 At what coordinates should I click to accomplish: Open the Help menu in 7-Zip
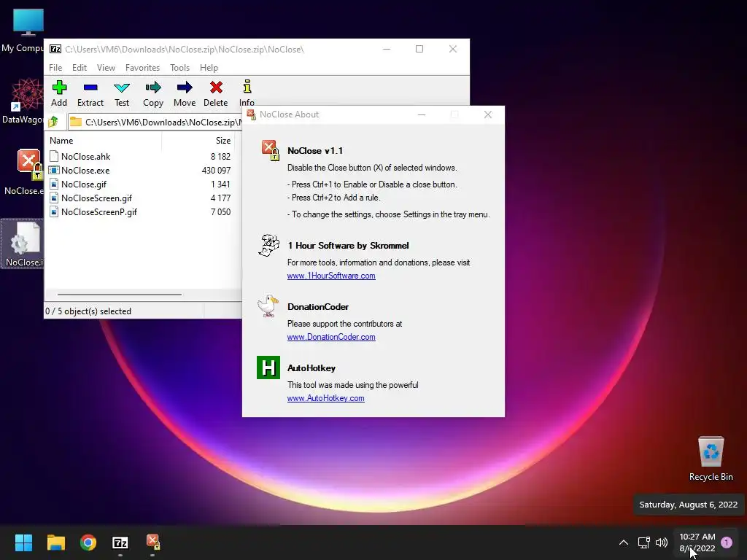209,68
